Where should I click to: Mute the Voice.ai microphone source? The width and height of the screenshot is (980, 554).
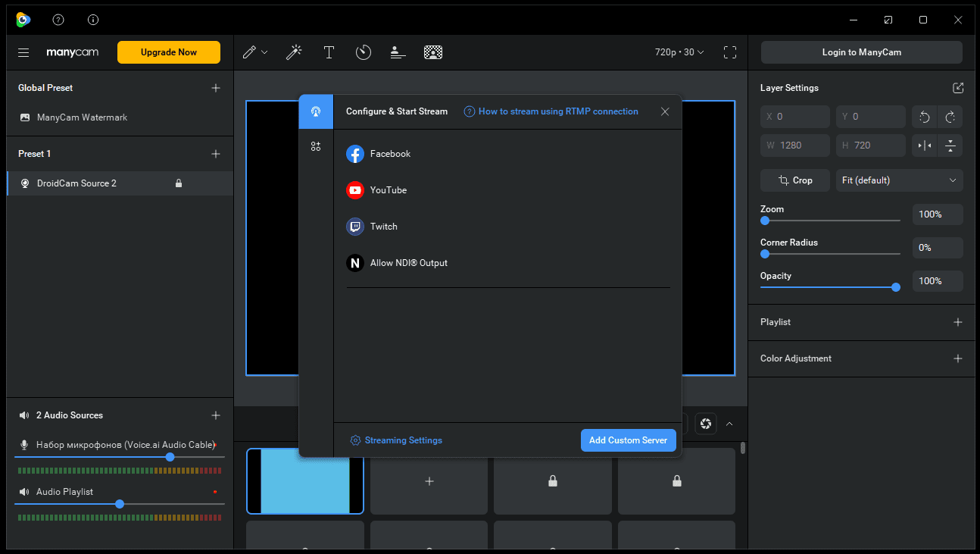24,445
